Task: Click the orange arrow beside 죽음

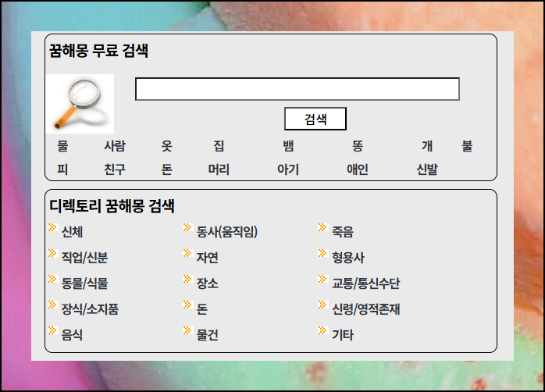Action: click(x=323, y=227)
